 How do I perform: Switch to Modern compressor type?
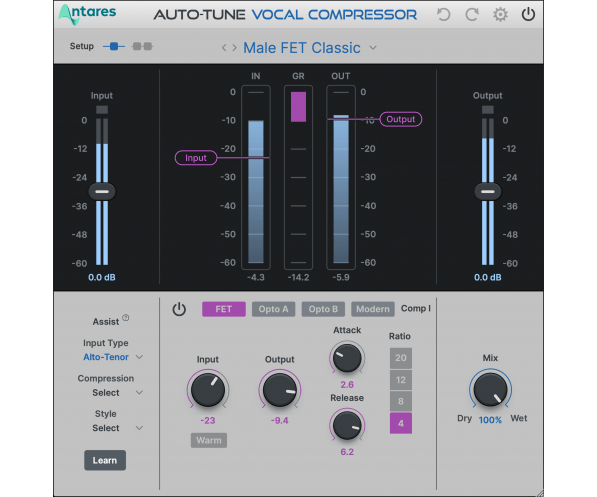coord(373,309)
